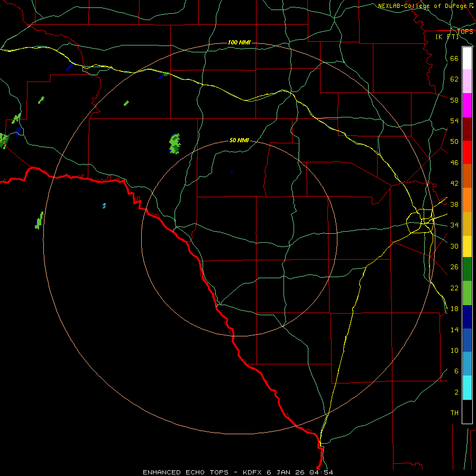Image resolution: width=476 pixels, height=476 pixels.
Task: Click the "42" legend value
Action: 454,184
